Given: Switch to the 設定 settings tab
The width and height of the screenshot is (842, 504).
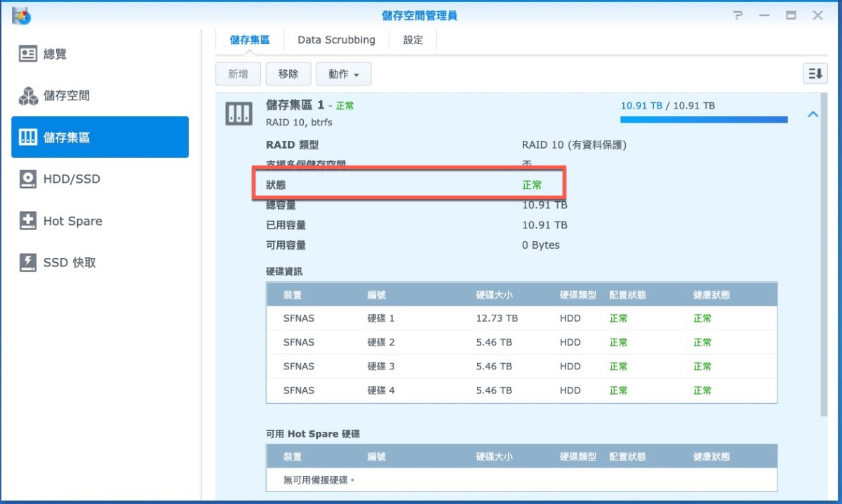Looking at the screenshot, I should point(413,40).
